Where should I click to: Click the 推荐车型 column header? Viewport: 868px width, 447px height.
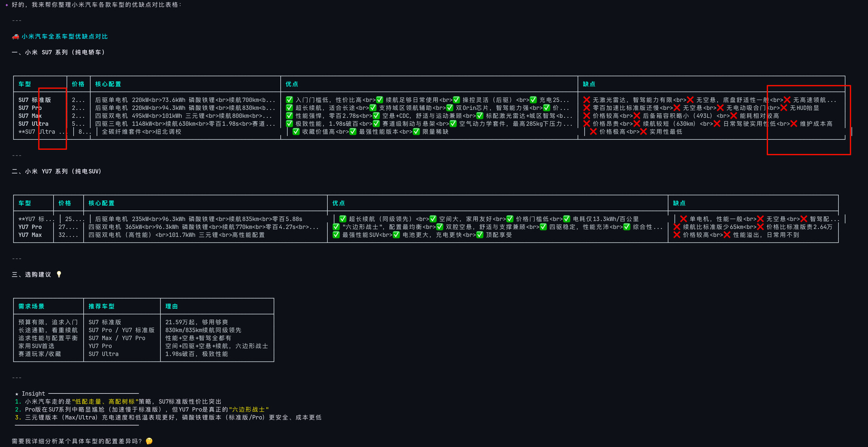tap(101, 306)
